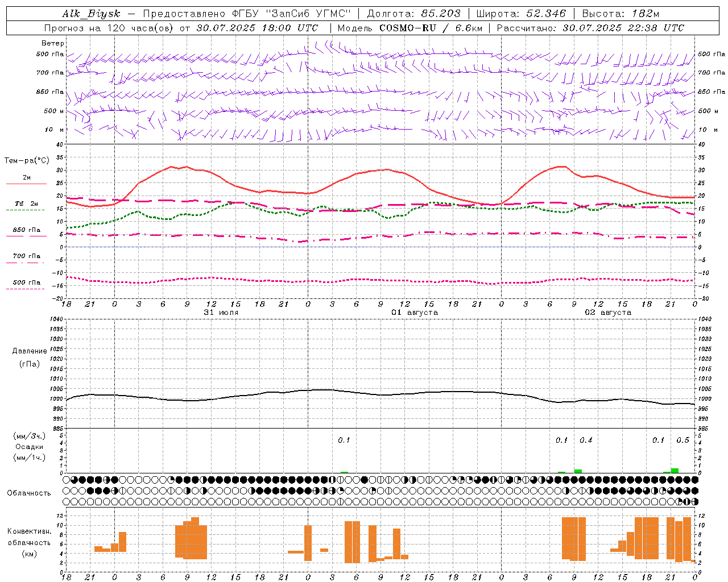Click the "Тем-ра(°C)" temperature axis title
This screenshot has height=582, width=728.
point(27,161)
